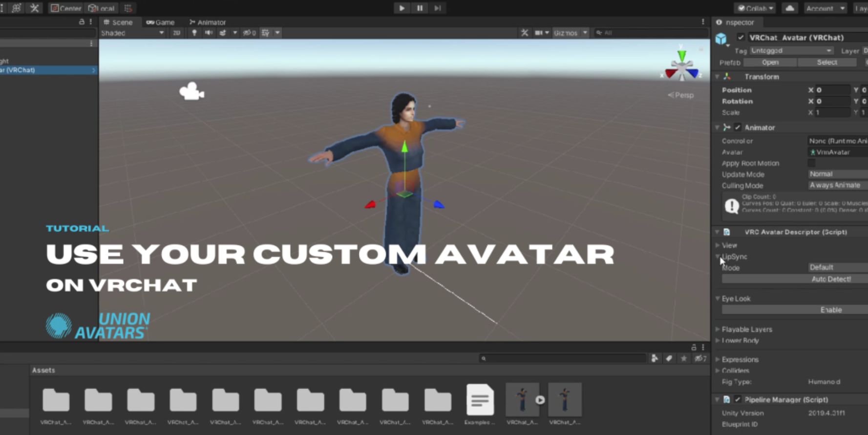Toggle scene lighting bulb icon
Viewport: 868px width, 435px height.
click(x=194, y=33)
